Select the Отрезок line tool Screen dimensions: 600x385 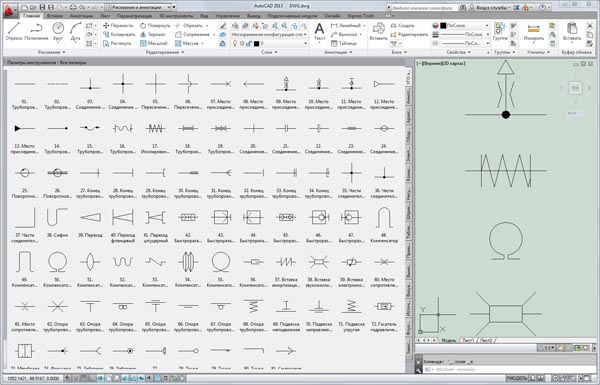tap(14, 31)
